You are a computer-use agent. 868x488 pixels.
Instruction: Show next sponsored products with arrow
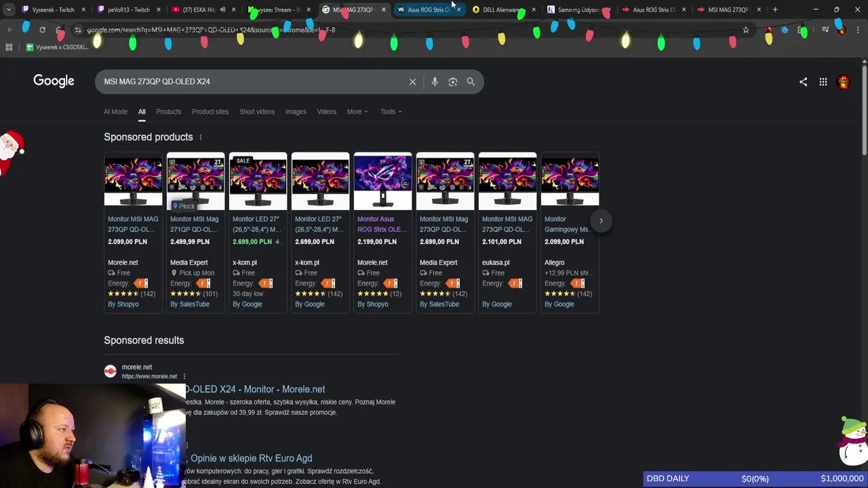[x=601, y=220]
